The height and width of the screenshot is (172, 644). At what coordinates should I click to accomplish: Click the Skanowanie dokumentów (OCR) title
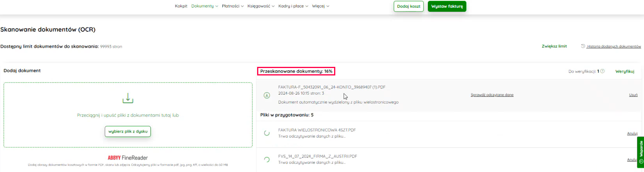[48, 29]
